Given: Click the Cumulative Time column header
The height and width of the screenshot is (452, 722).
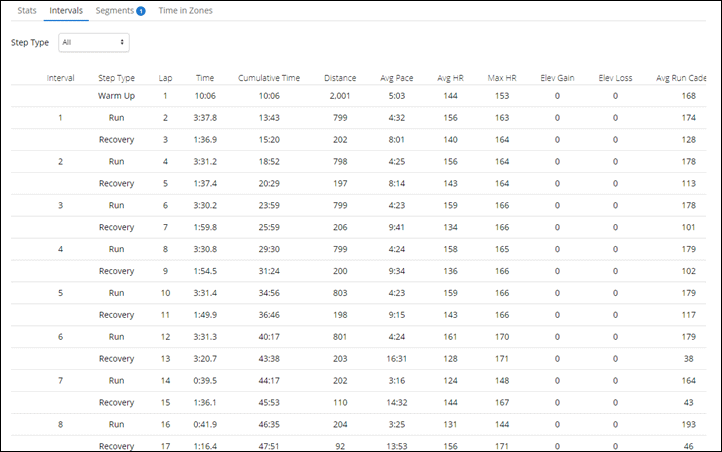Looking at the screenshot, I should point(269,78).
